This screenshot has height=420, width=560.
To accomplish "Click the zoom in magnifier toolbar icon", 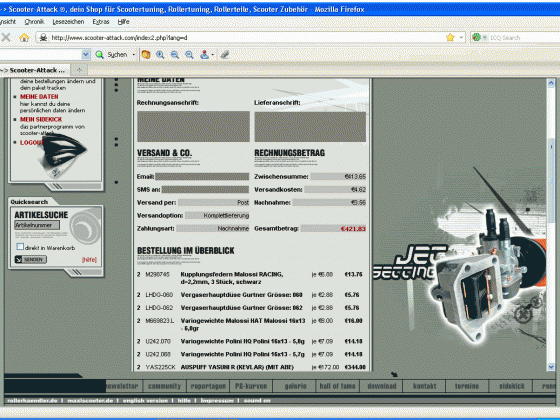I will [x=160, y=55].
